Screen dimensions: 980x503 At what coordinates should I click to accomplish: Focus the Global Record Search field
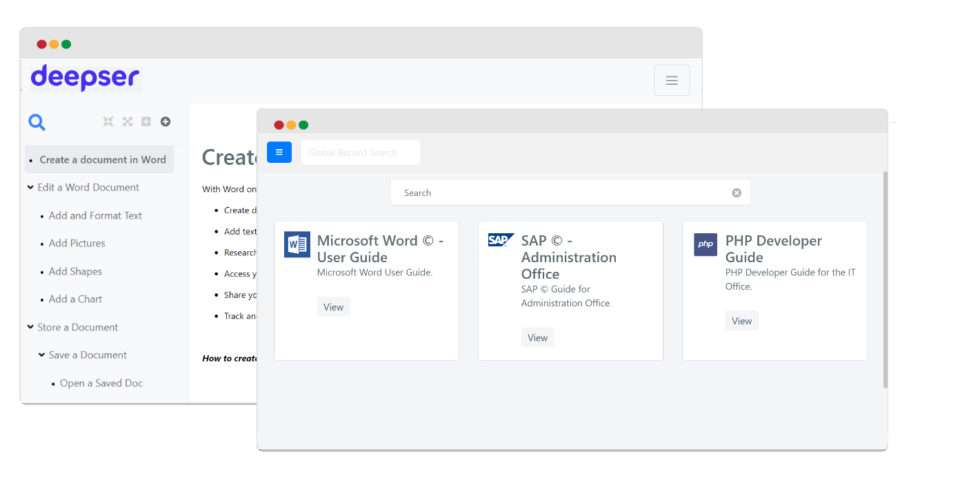coord(360,152)
